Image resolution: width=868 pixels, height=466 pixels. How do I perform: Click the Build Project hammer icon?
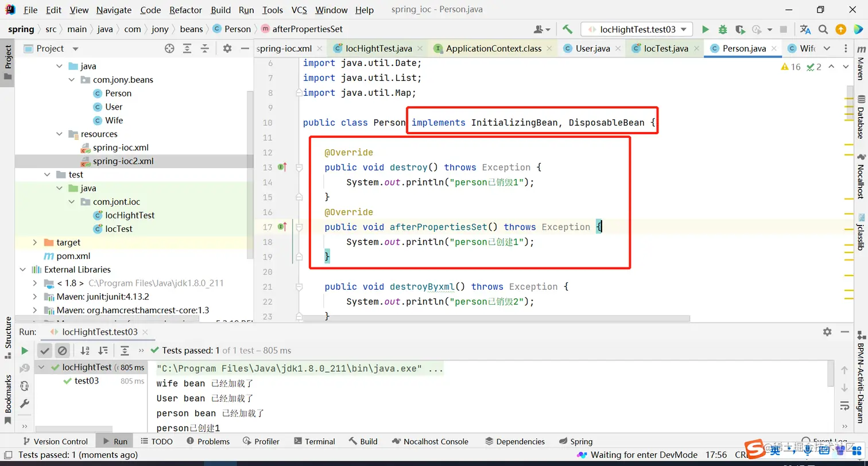tap(567, 29)
